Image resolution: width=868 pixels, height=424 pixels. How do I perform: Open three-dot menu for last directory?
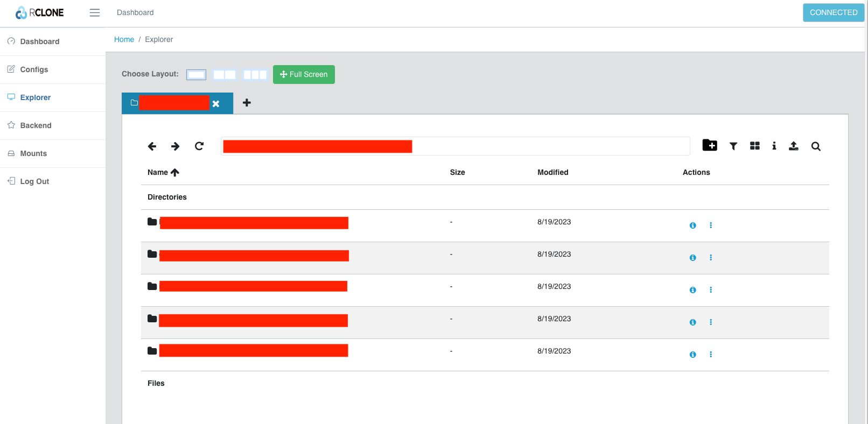(x=711, y=355)
